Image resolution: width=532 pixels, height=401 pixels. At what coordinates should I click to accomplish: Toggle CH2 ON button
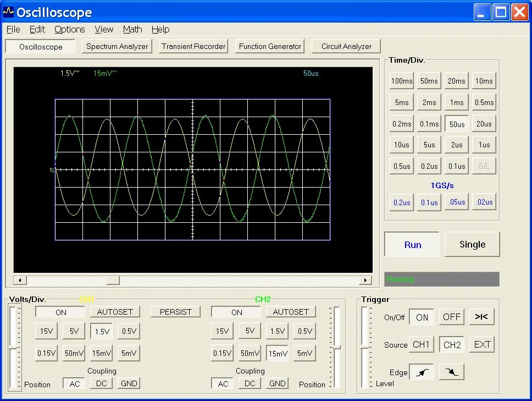(x=236, y=312)
